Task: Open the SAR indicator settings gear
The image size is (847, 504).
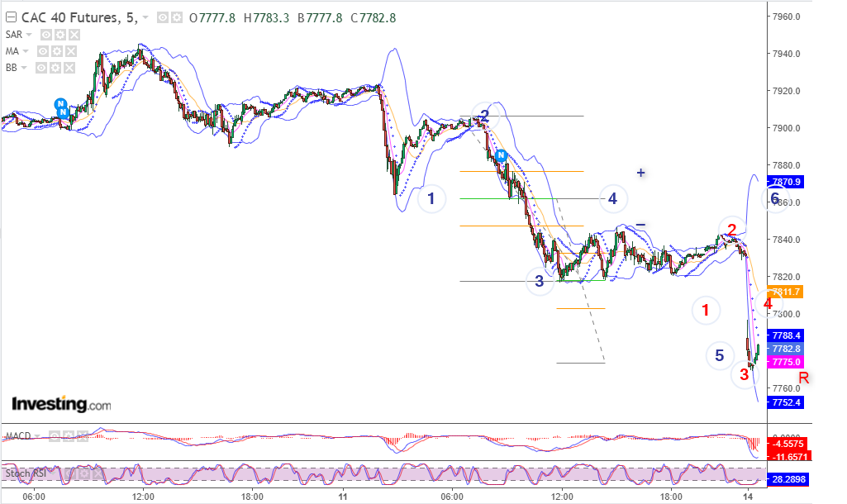Action: (x=60, y=35)
